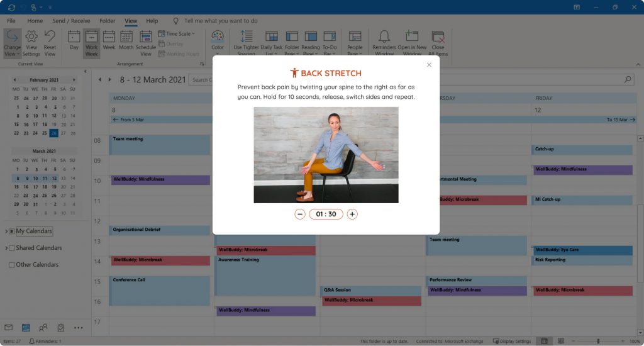
Task: Show more navigation options ellipsis
Action: pyautogui.click(x=78, y=328)
